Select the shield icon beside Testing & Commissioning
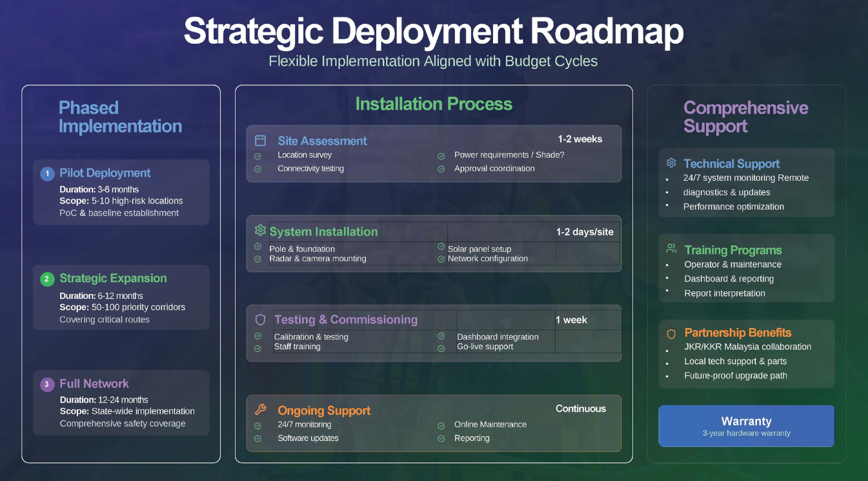This screenshot has height=481, width=868. 260,320
